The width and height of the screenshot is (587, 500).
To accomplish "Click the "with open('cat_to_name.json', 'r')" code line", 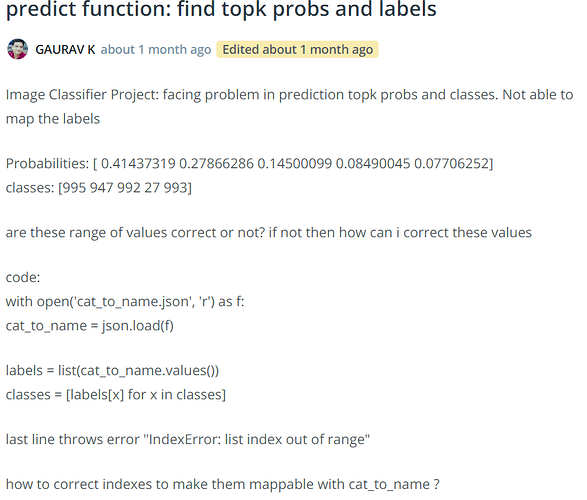I will pyautogui.click(x=125, y=301).
